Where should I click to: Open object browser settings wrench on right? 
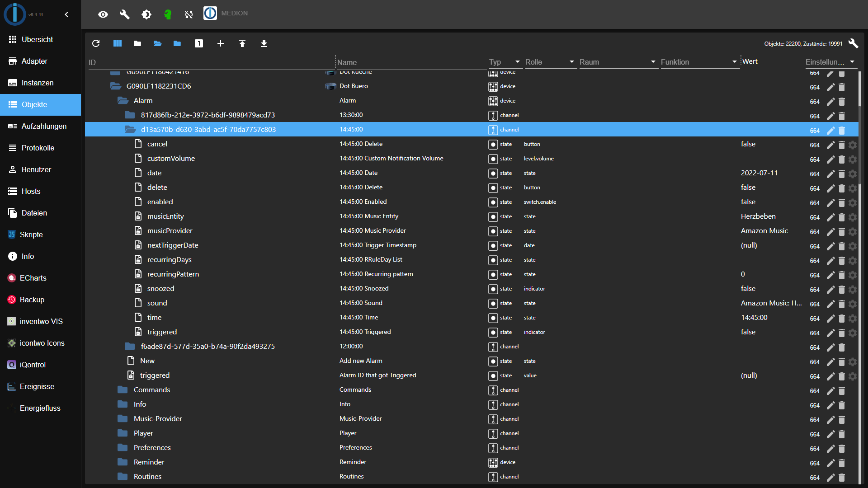pos(854,43)
